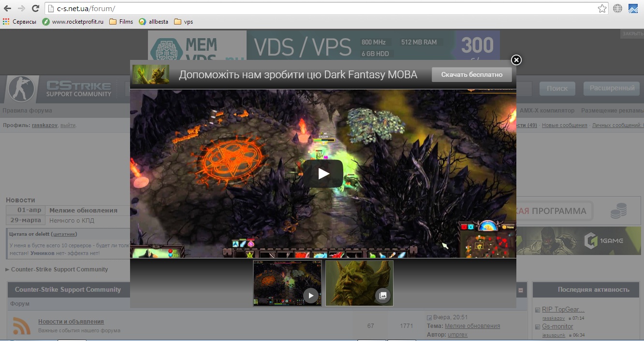This screenshot has width=644, height=341.
Task: Click the выйти logout link
Action: pos(68,125)
